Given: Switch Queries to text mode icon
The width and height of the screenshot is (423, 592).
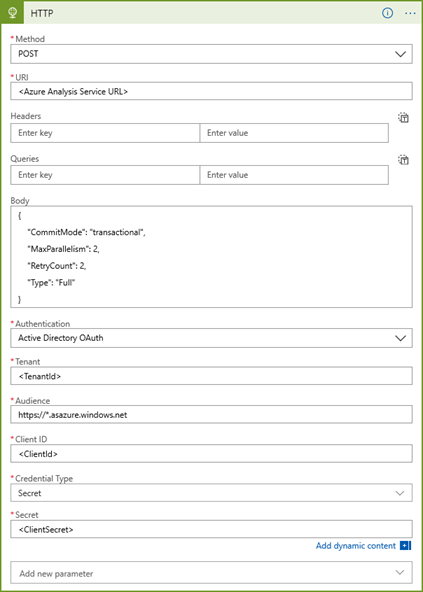Looking at the screenshot, I should pyautogui.click(x=404, y=160).
